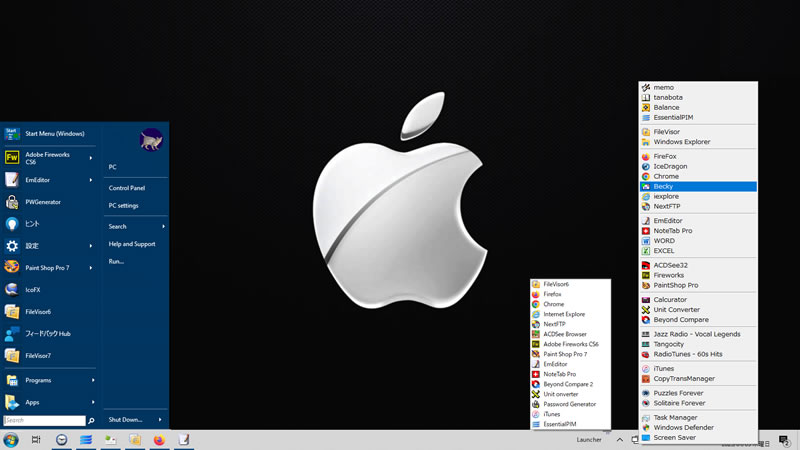Click the Windows Start orb on taskbar
This screenshot has height=450, width=800.
(11, 439)
